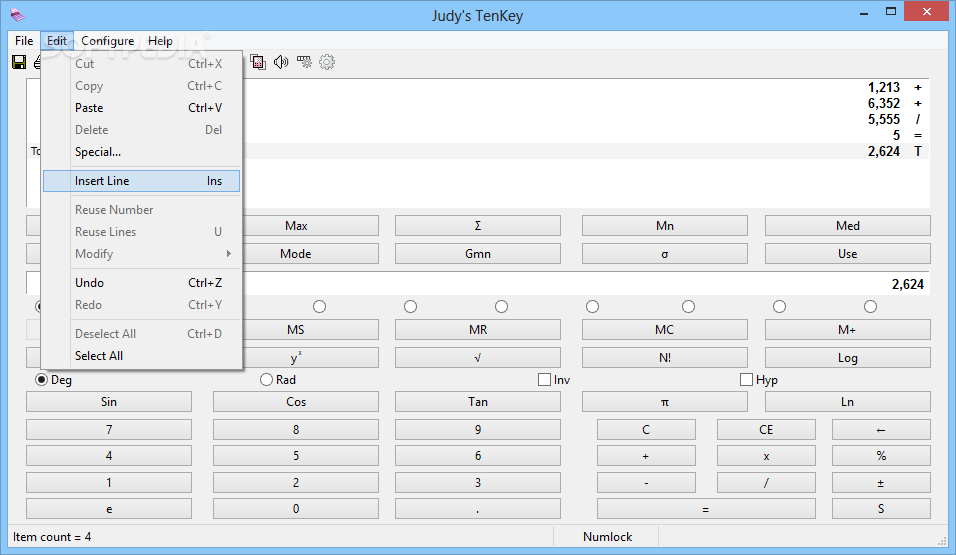Click the Use button

point(847,254)
